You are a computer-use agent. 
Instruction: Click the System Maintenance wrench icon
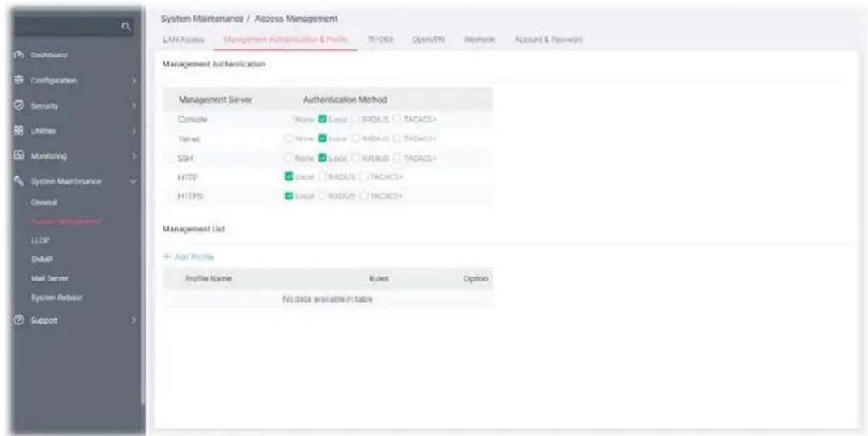(17, 181)
